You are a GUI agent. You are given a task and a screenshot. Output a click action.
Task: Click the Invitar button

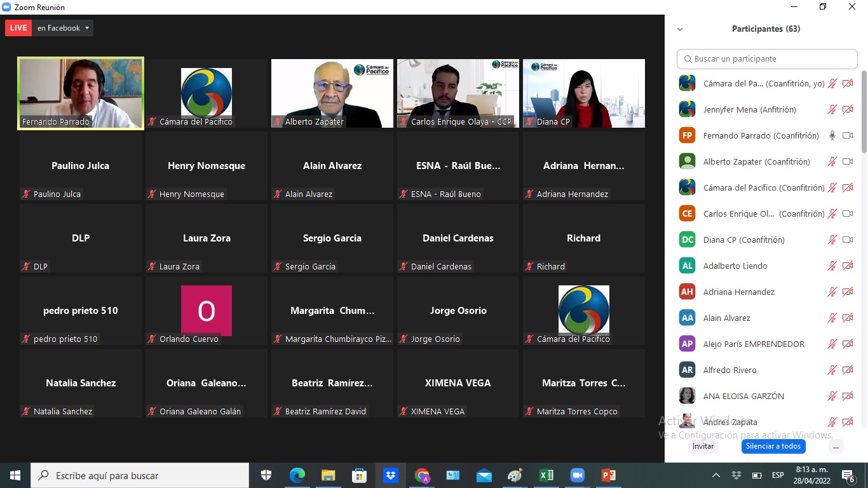click(x=703, y=446)
